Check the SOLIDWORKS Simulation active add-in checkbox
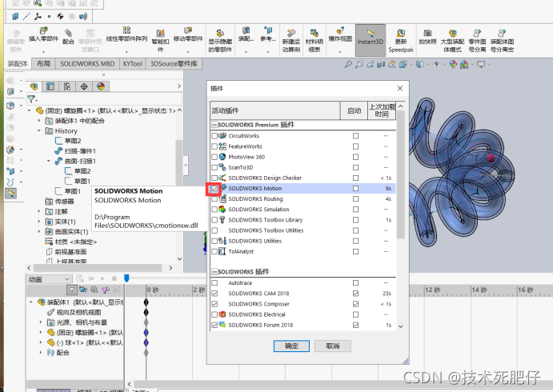This screenshot has width=553, height=392. click(214, 210)
